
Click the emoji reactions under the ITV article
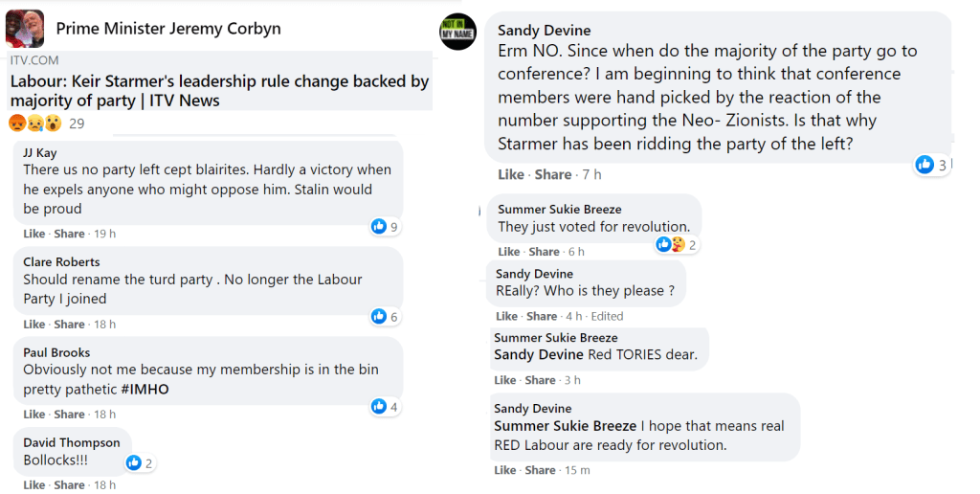click(35, 123)
